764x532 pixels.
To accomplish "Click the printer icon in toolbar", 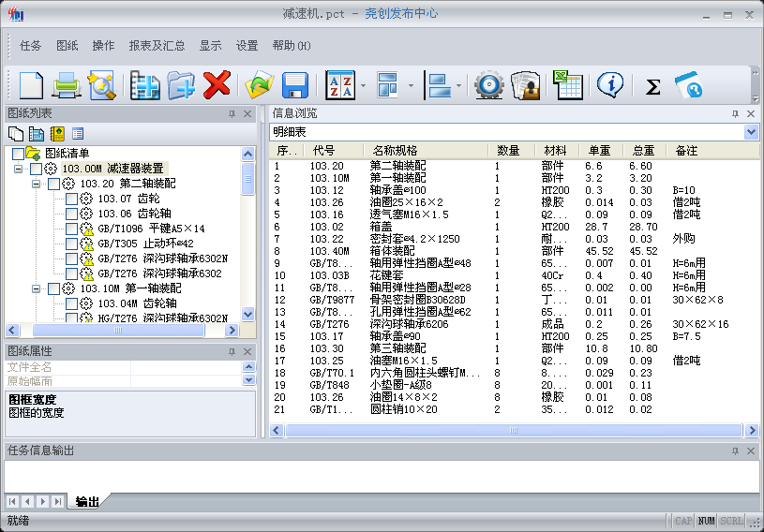I will point(67,85).
